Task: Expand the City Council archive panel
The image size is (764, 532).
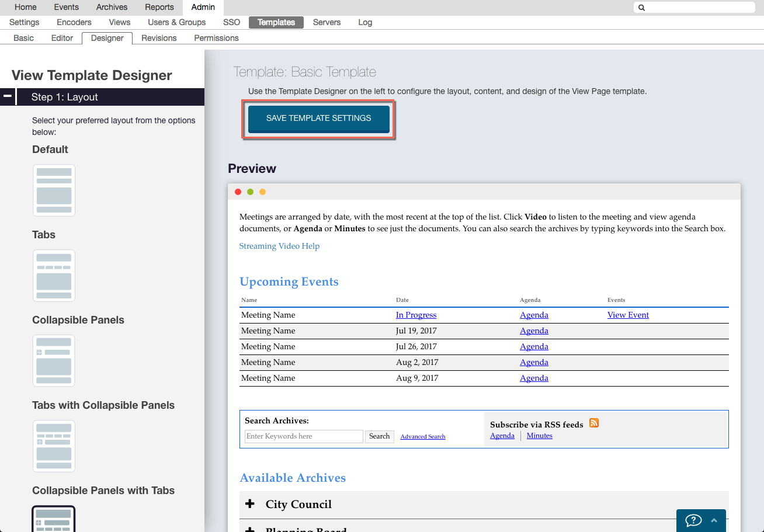Action: point(250,504)
